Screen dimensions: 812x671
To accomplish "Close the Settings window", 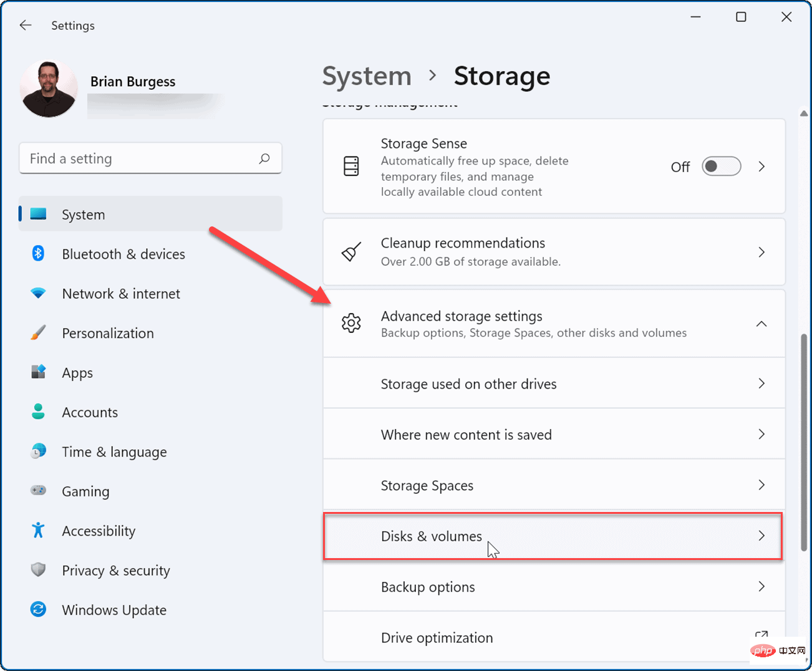I will (786, 17).
